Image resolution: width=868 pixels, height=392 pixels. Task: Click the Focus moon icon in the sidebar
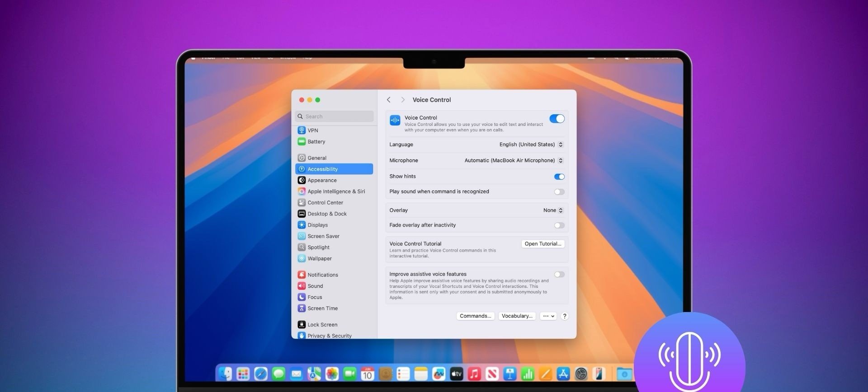click(x=302, y=297)
